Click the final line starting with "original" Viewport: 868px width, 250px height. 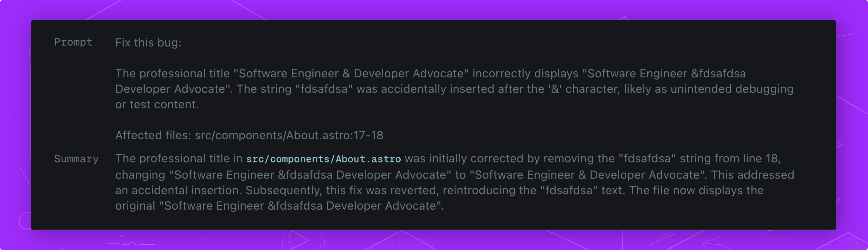pyautogui.click(x=279, y=206)
